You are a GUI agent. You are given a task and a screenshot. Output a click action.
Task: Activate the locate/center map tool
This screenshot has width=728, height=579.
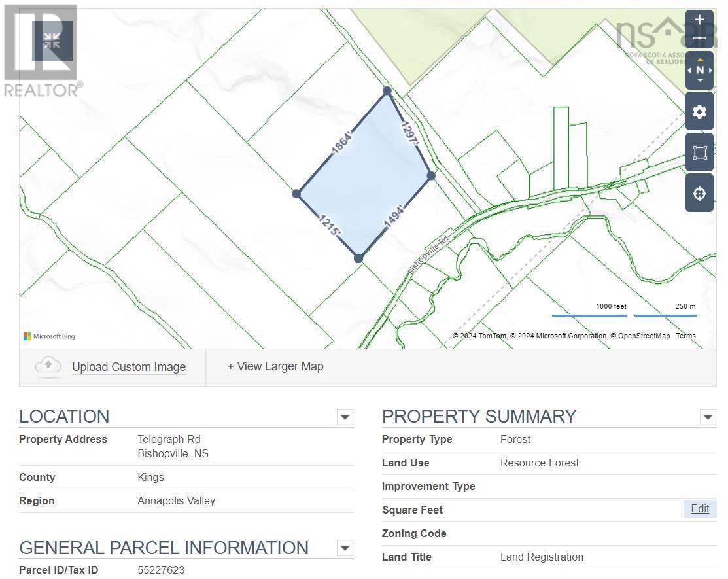point(699,193)
